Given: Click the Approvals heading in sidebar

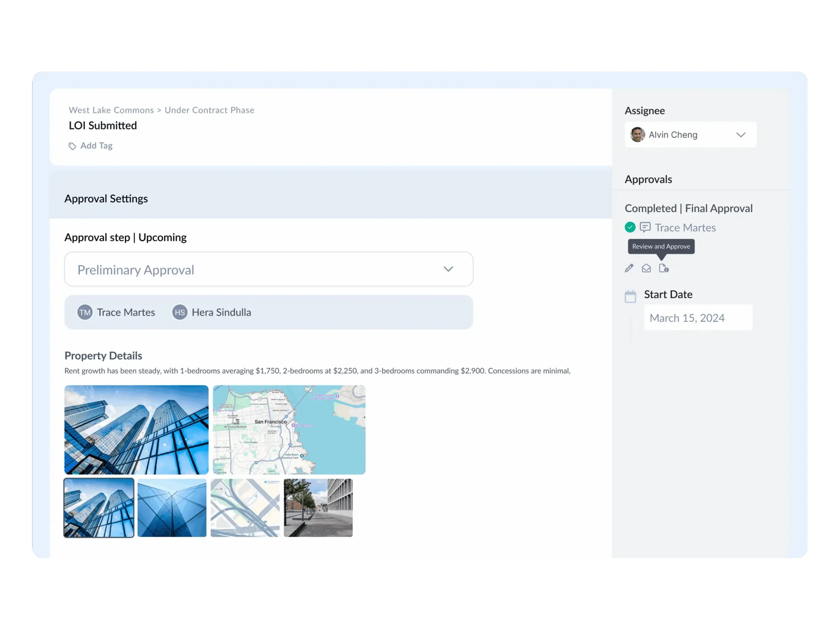Looking at the screenshot, I should [648, 179].
